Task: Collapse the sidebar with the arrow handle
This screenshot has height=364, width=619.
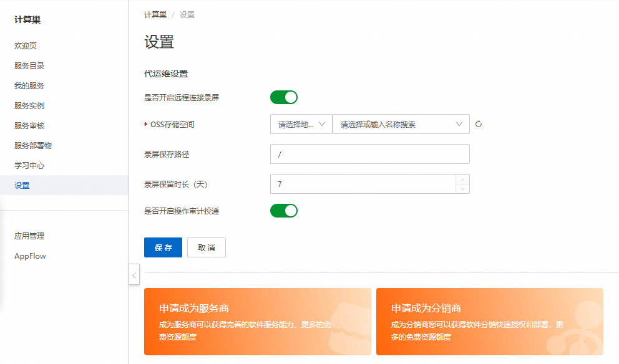Action: click(x=134, y=275)
